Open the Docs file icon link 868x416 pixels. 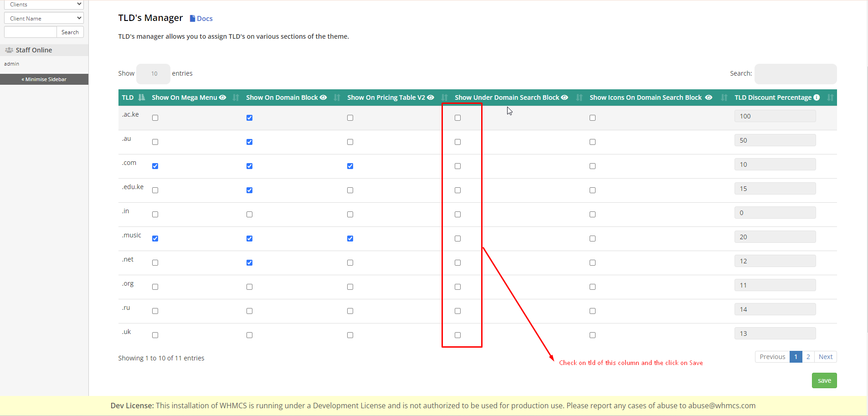pyautogui.click(x=193, y=19)
